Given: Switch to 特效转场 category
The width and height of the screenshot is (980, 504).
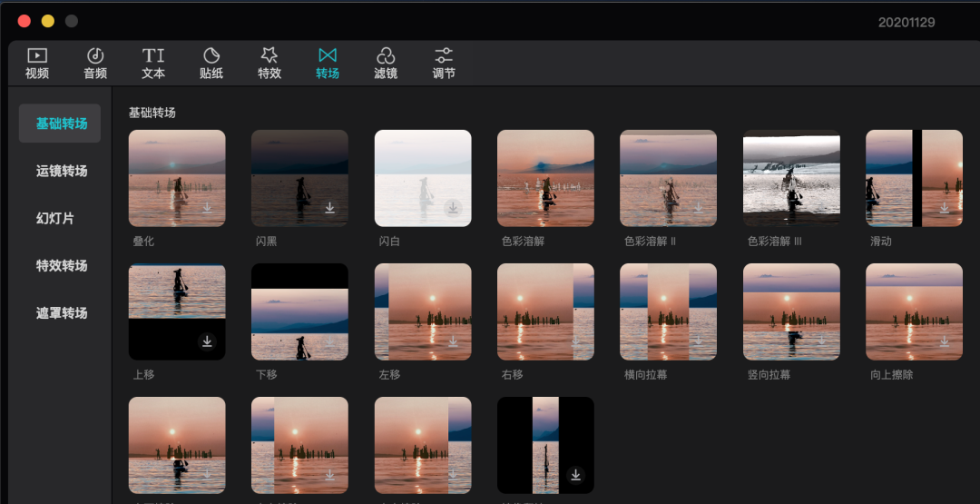Looking at the screenshot, I should coord(61,265).
